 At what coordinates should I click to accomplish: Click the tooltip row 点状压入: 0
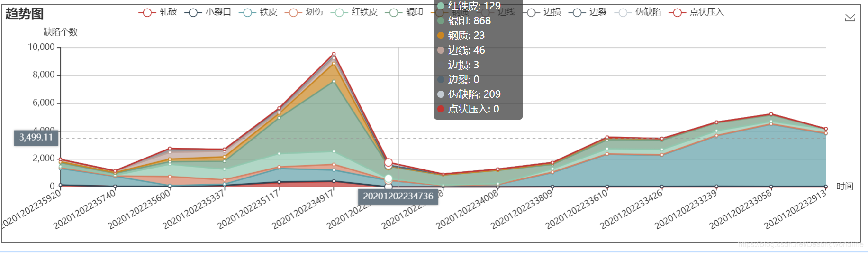(x=468, y=109)
